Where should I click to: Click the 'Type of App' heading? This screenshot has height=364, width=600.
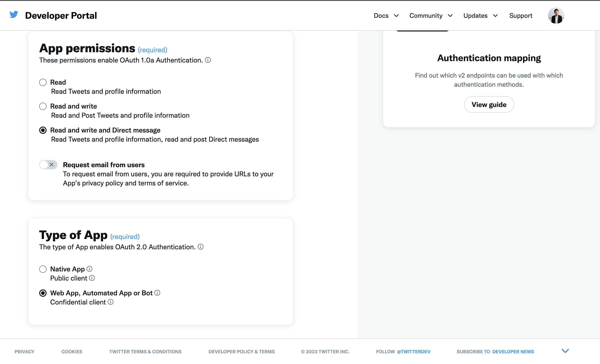click(73, 235)
